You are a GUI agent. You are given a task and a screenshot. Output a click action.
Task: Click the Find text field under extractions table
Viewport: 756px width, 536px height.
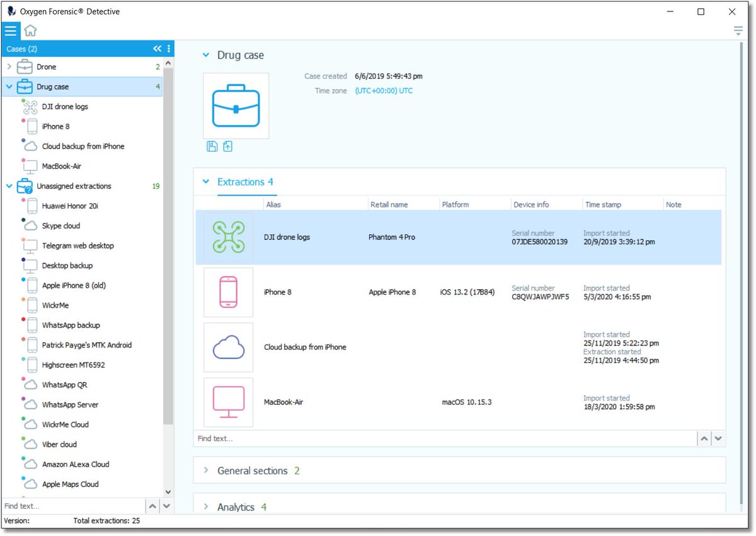tap(445, 438)
